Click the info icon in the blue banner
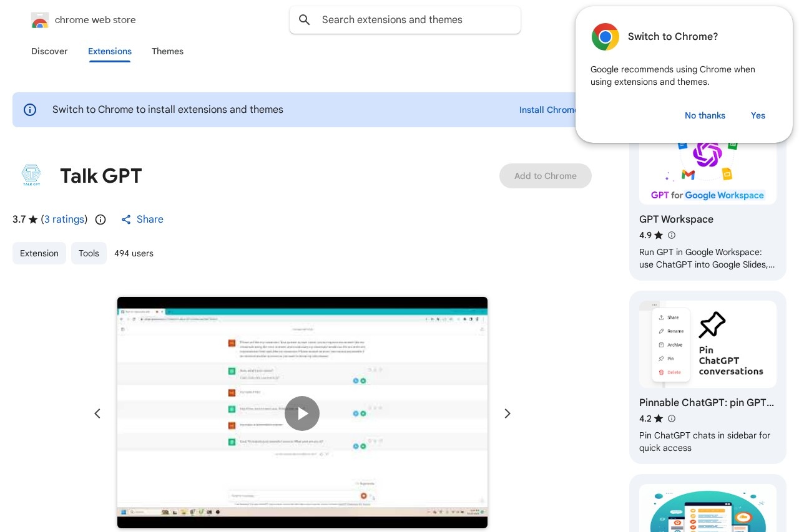The image size is (799, 532). coord(30,110)
